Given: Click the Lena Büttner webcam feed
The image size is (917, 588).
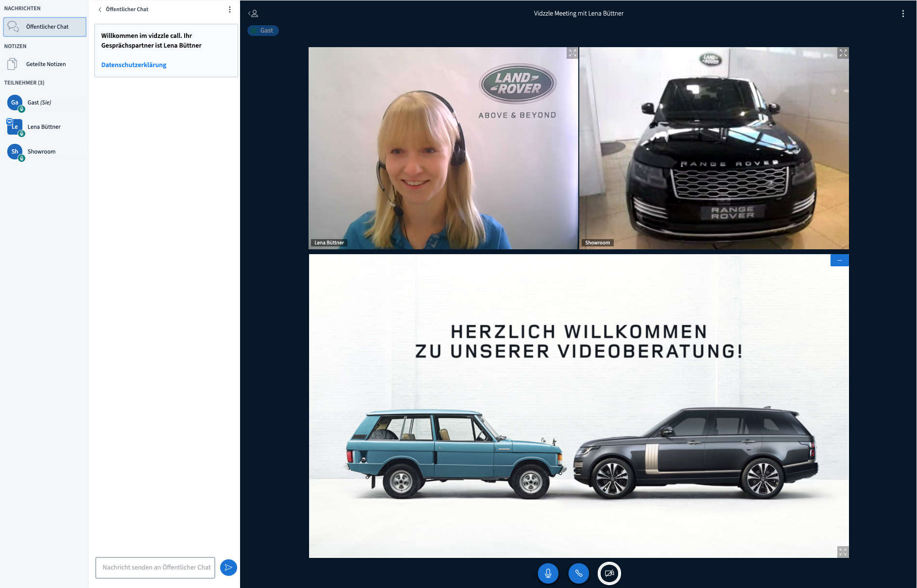Looking at the screenshot, I should point(443,148).
